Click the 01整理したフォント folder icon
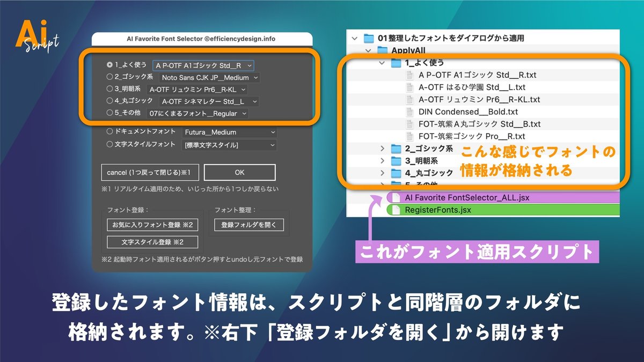644x362 pixels. [369, 38]
